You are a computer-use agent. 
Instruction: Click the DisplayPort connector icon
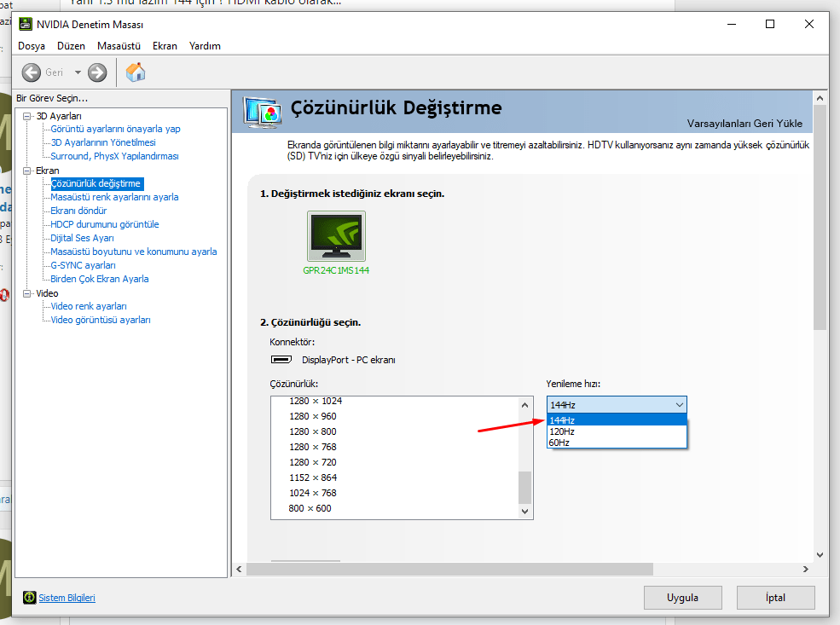tap(281, 359)
